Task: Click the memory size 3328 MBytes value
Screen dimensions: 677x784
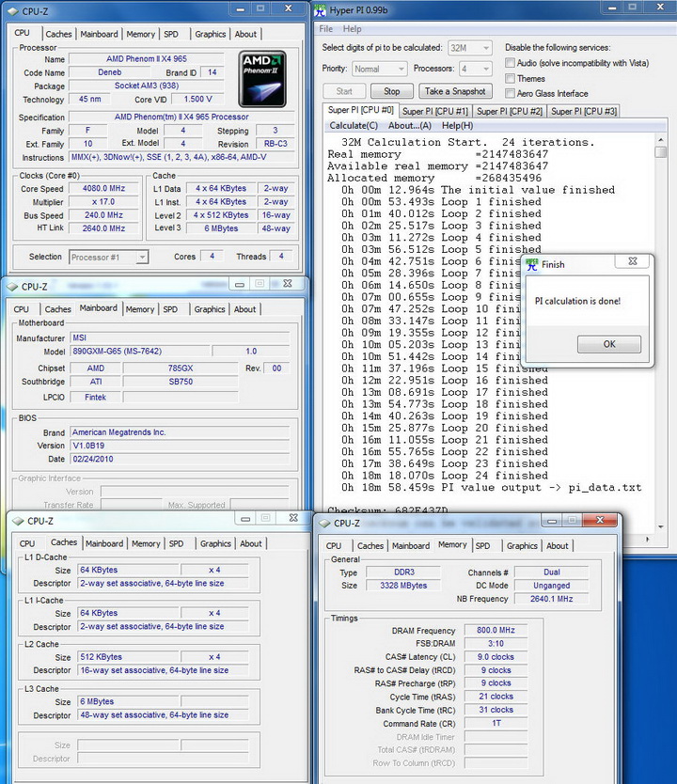Action: [403, 585]
